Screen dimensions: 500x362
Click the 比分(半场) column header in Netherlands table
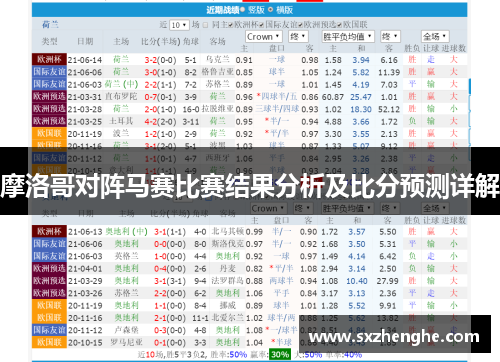(x=161, y=42)
